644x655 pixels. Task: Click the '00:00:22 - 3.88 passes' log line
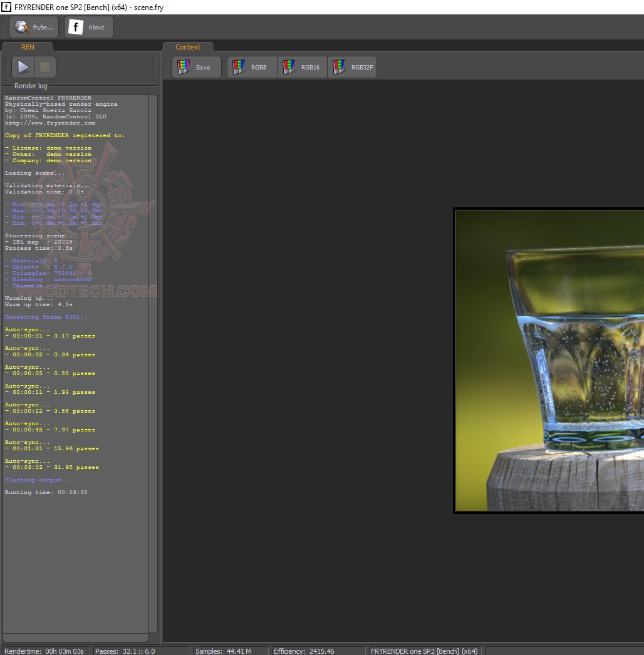tap(49, 411)
